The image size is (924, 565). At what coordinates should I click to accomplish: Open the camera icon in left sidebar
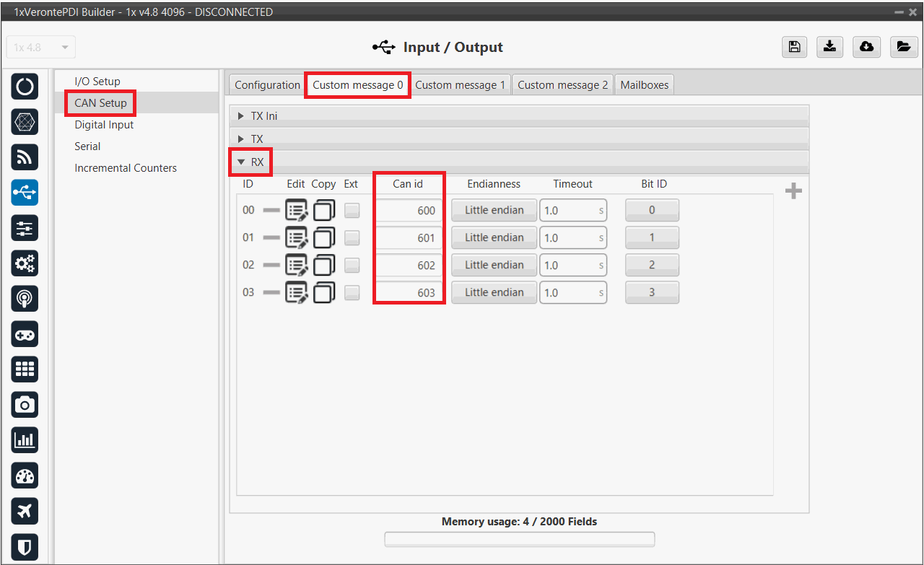25,405
